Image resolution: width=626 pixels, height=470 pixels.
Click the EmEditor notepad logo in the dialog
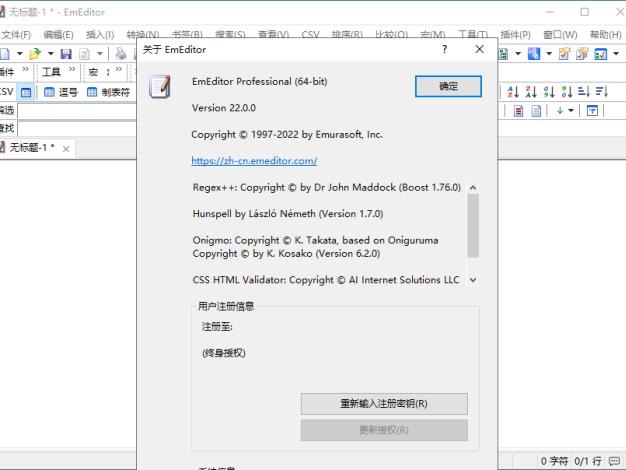tap(160, 86)
